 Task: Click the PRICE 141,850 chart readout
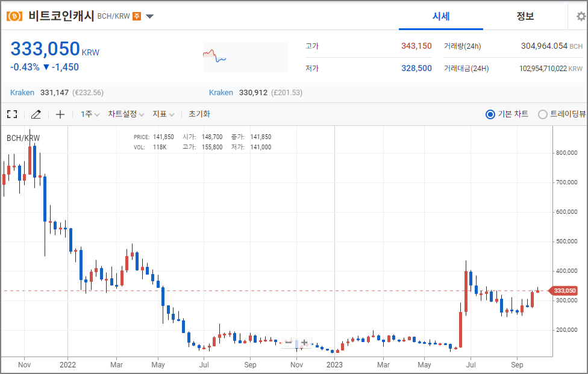coord(154,137)
